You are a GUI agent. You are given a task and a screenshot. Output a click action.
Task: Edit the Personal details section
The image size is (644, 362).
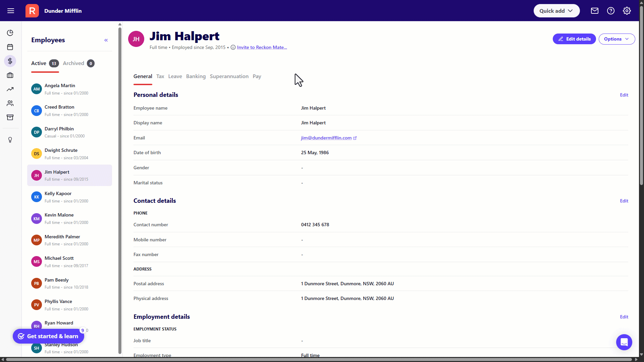point(624,95)
